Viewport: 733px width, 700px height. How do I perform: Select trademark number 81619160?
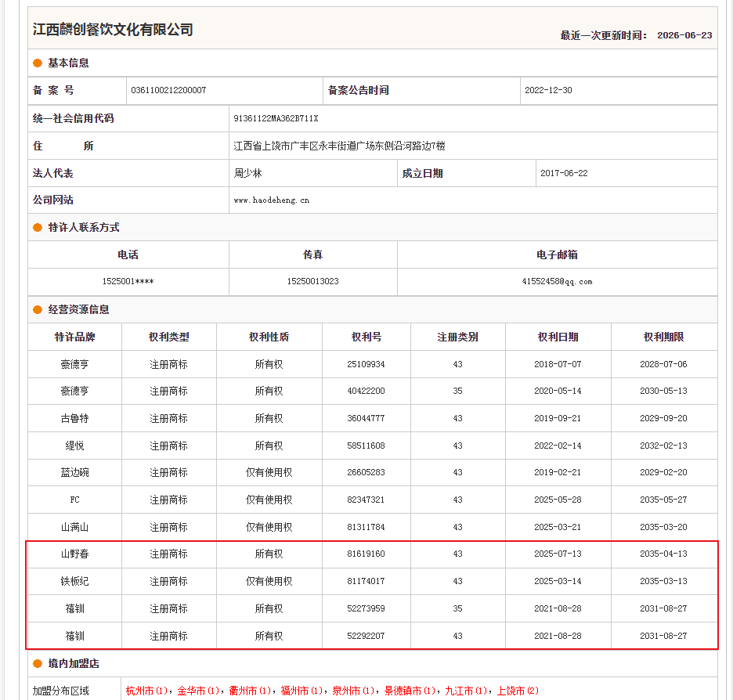point(366,554)
